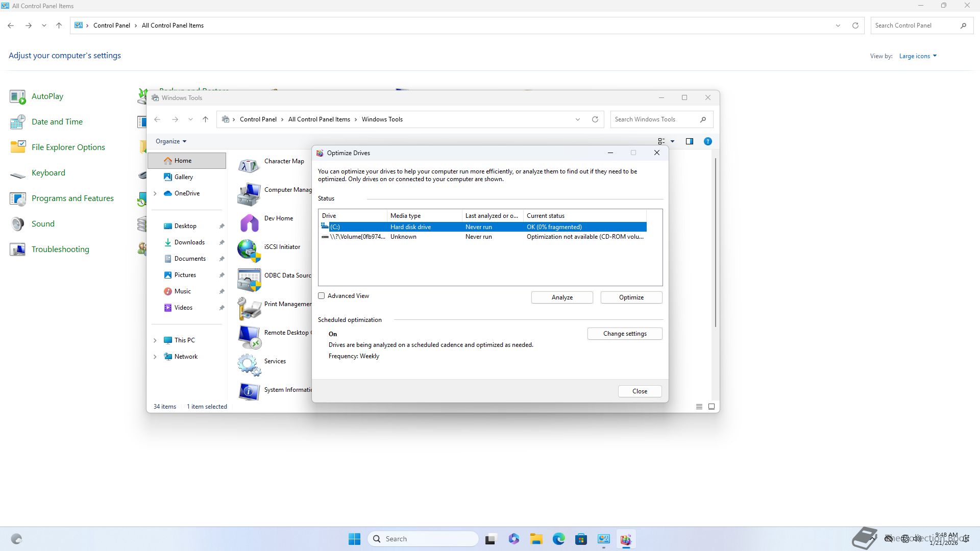980x551 pixels.
Task: Click the preview pane icon in Windows Tools
Action: [x=690, y=141]
